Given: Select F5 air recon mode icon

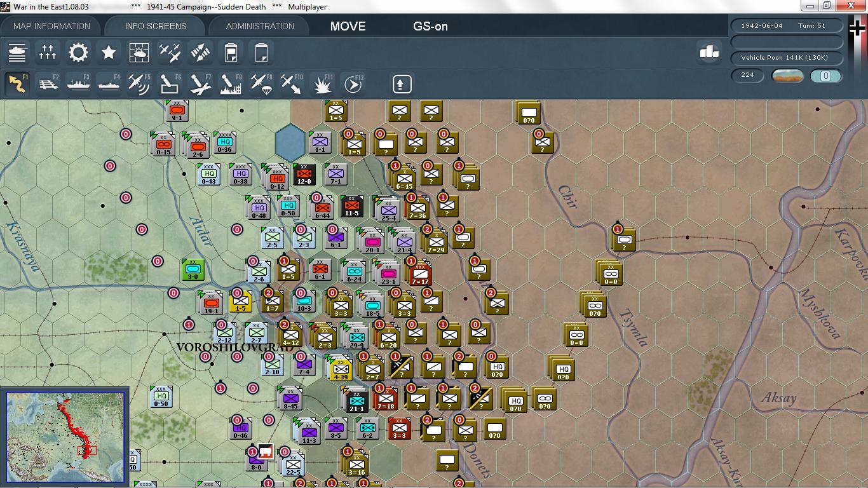Looking at the screenshot, I should pyautogui.click(x=139, y=83).
